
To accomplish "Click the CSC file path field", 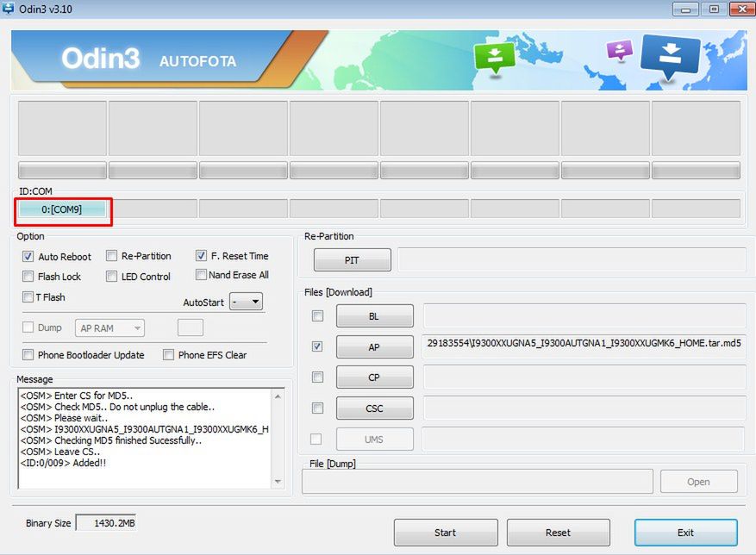I will (x=584, y=408).
